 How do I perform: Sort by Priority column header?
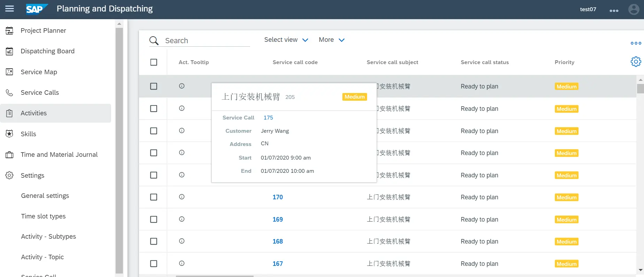[564, 62]
